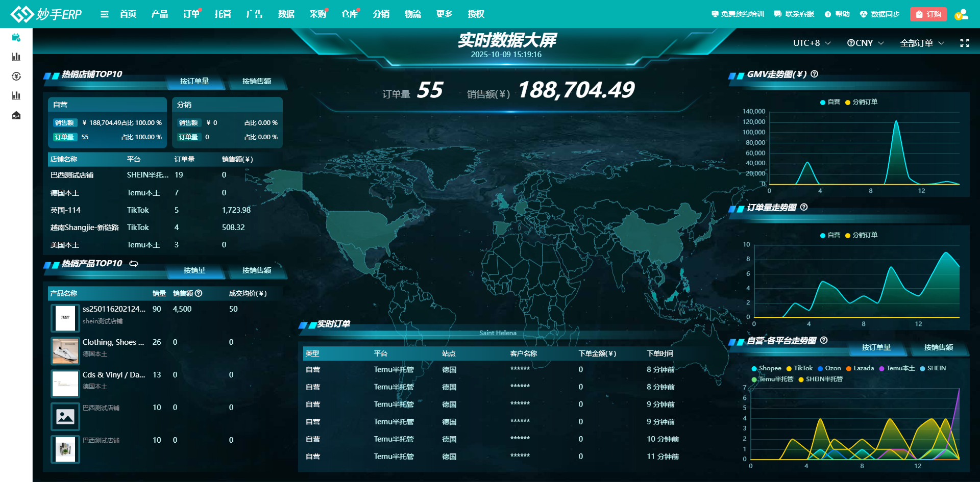
Task: Expand the CNY currency dropdown
Action: coord(865,43)
